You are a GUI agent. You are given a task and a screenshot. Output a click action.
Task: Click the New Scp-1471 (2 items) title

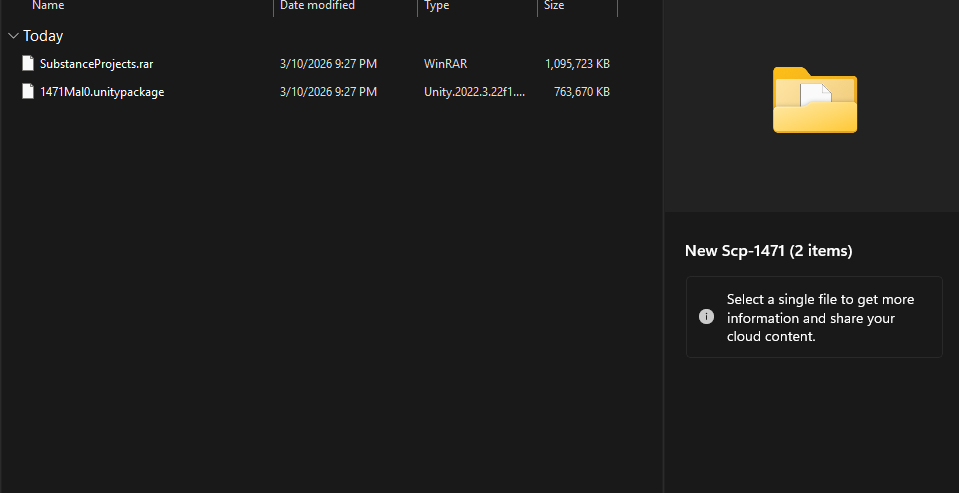pyautogui.click(x=768, y=251)
